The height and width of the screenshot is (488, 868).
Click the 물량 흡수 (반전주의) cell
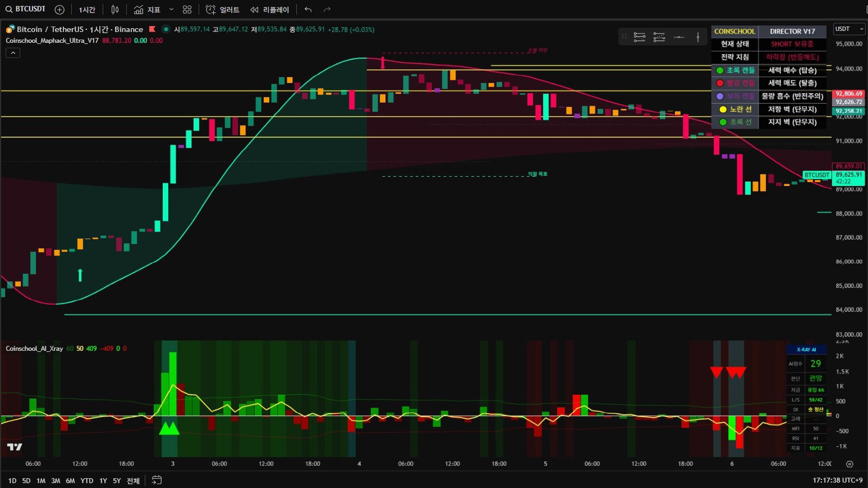[x=792, y=96]
